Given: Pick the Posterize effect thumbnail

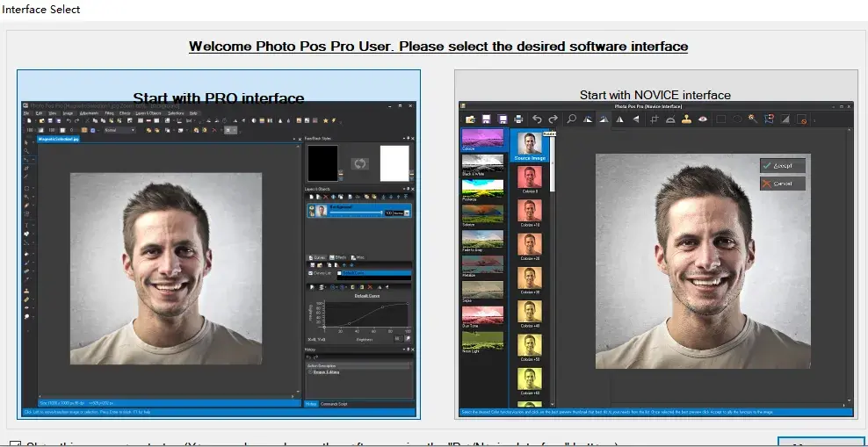Looking at the screenshot, I should click(482, 191).
